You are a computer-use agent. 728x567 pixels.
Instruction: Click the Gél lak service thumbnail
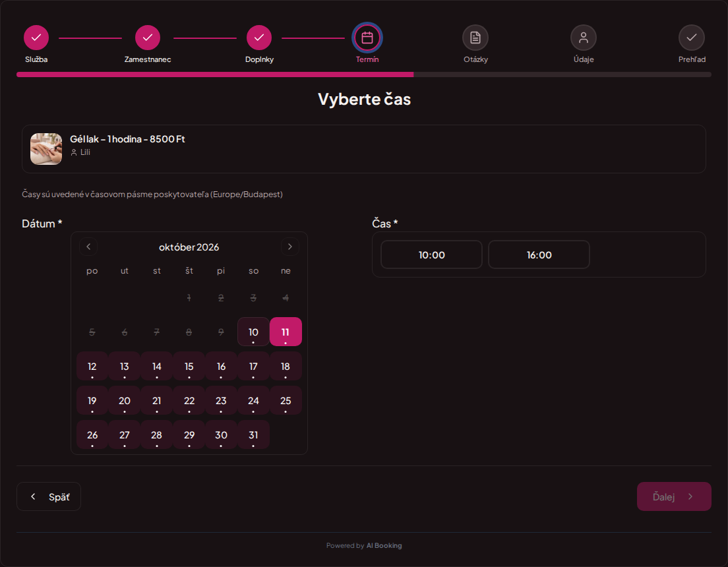(x=46, y=149)
